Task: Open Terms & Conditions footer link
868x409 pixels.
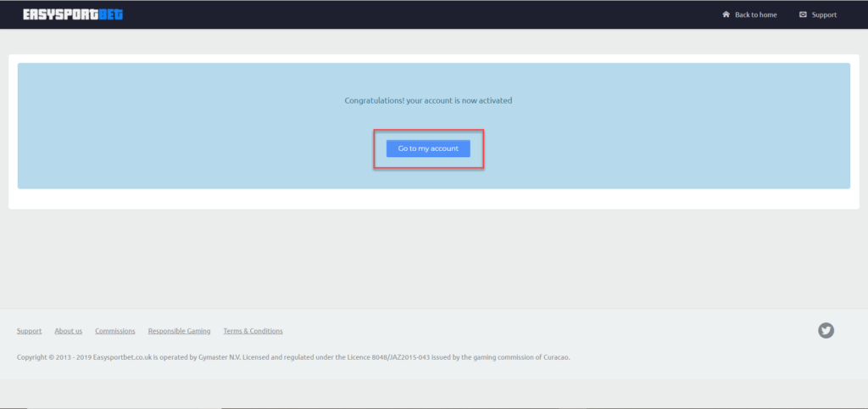Action: click(x=253, y=331)
